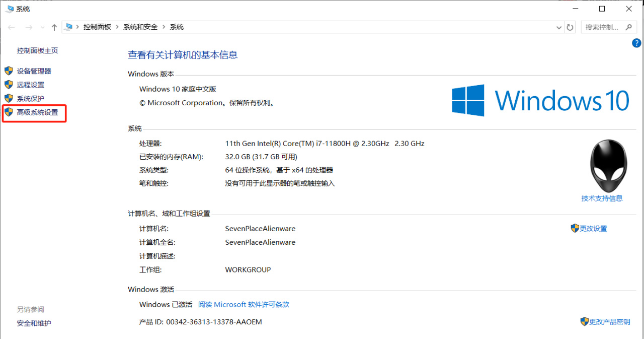644x339 pixels.
Task: Click shield icon beside 高级系统设置
Action: (x=9, y=112)
